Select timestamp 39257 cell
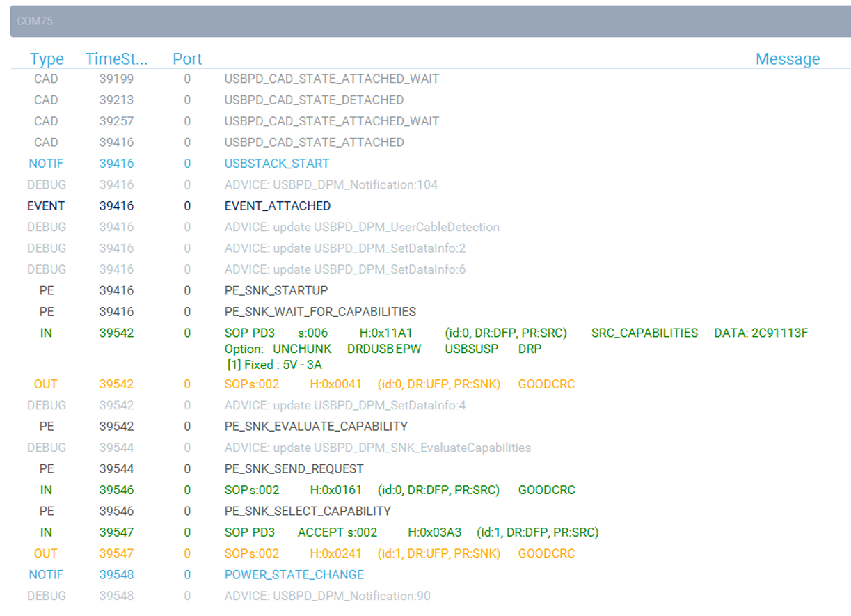851x616 pixels. (116, 121)
